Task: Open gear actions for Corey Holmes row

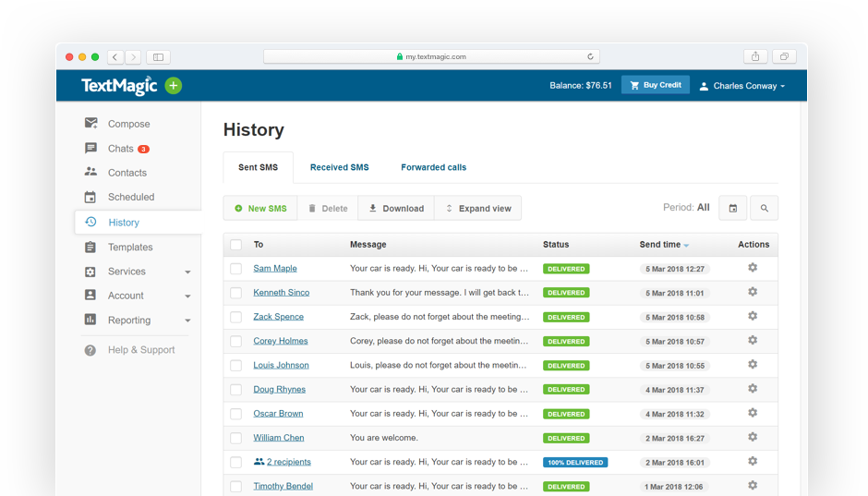Action: pos(753,341)
